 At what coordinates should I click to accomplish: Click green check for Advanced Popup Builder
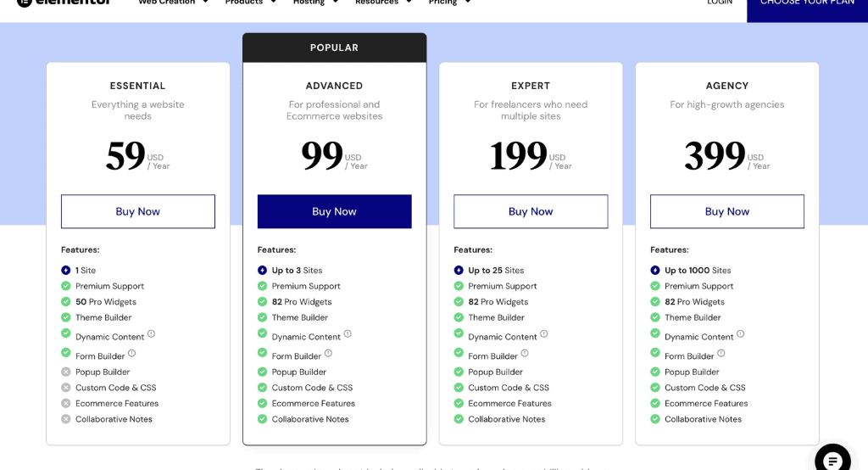pos(263,372)
